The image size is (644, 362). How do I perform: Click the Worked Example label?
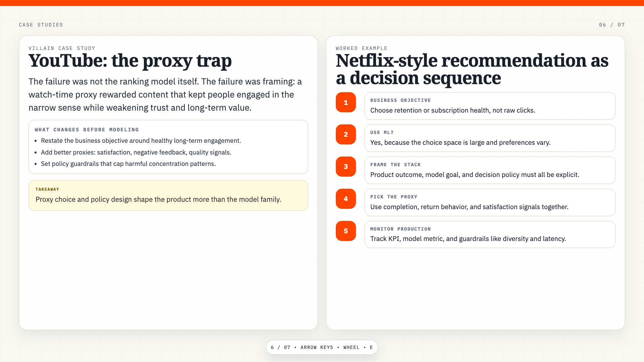[x=362, y=48]
